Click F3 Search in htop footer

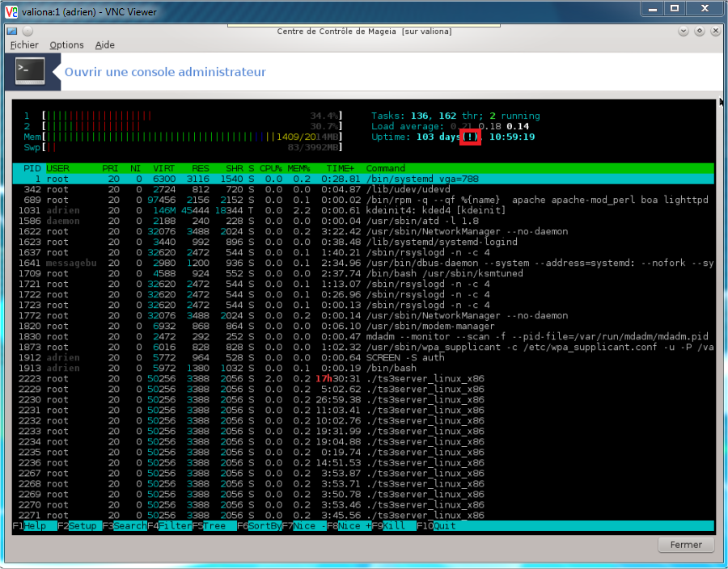pos(125,526)
